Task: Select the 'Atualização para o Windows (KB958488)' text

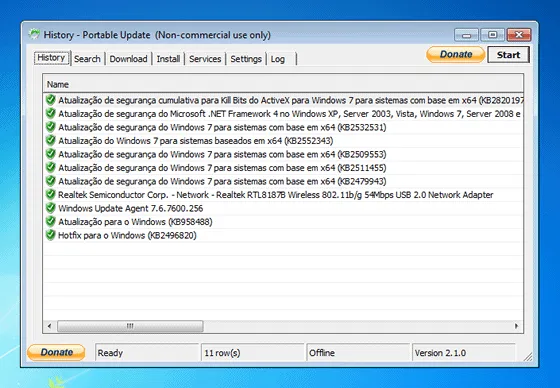Action: tap(135, 222)
